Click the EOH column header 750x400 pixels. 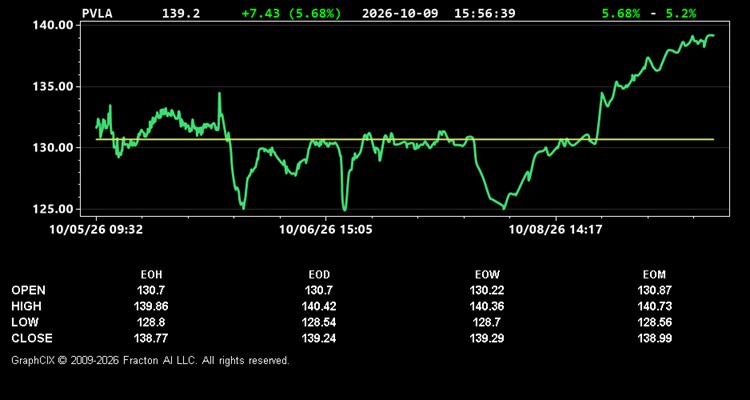click(x=151, y=275)
